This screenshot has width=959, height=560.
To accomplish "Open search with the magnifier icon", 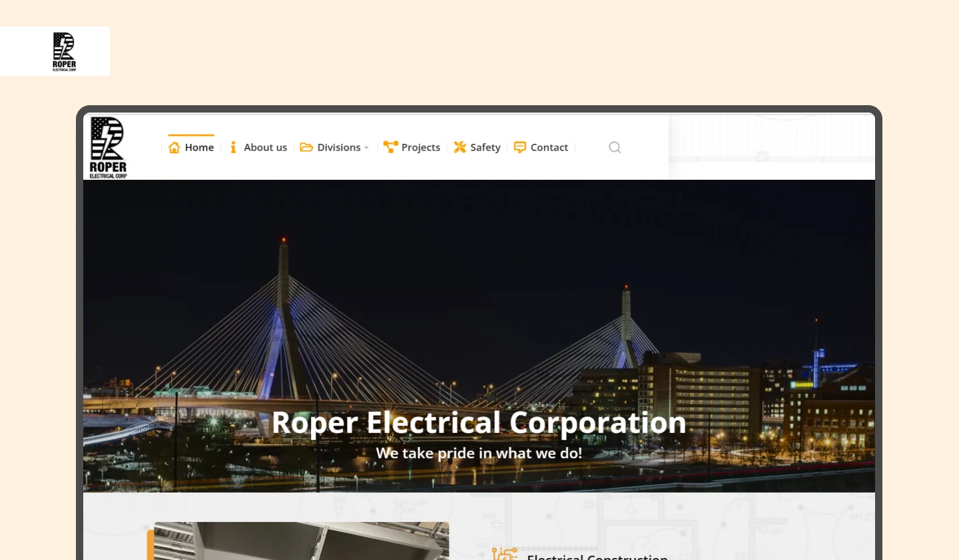I will click(615, 147).
